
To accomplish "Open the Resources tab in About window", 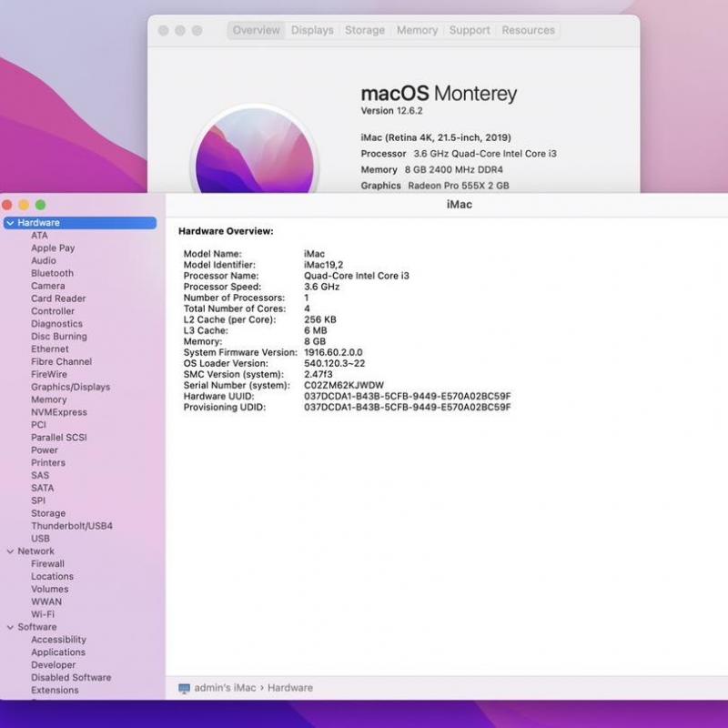I will pos(528,30).
